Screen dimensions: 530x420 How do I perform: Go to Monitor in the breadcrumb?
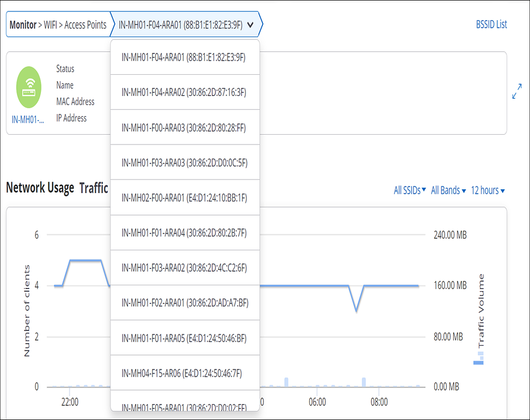coord(23,25)
